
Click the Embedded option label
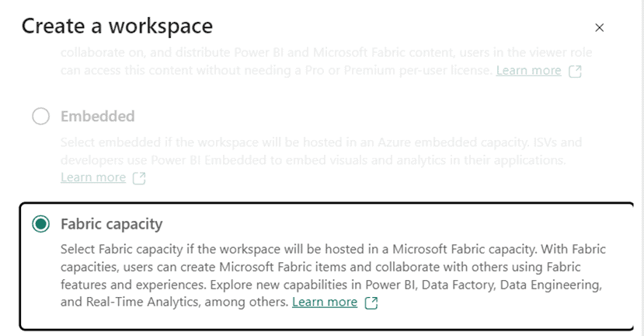tap(98, 117)
